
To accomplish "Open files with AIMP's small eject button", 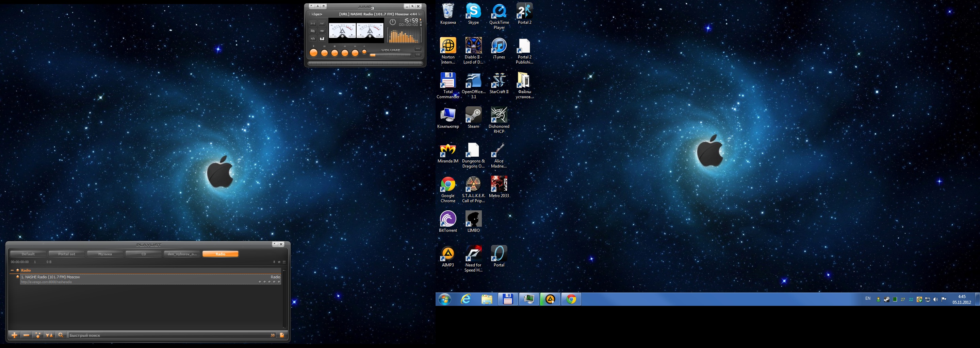I will [x=364, y=52].
